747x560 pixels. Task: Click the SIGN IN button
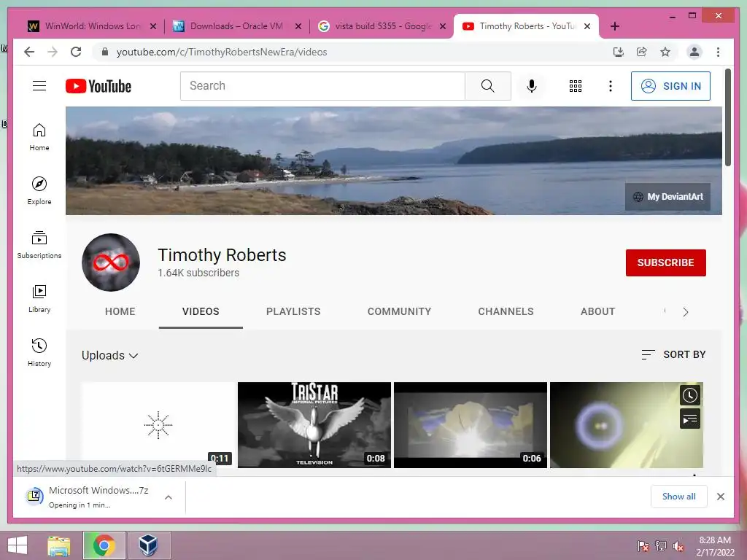click(670, 86)
